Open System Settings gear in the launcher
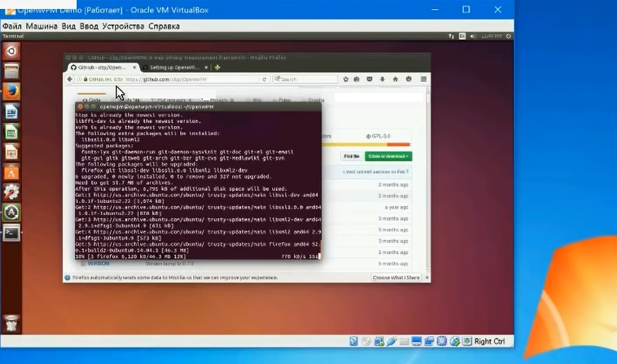The height and width of the screenshot is (364, 617). pyautogui.click(x=11, y=192)
